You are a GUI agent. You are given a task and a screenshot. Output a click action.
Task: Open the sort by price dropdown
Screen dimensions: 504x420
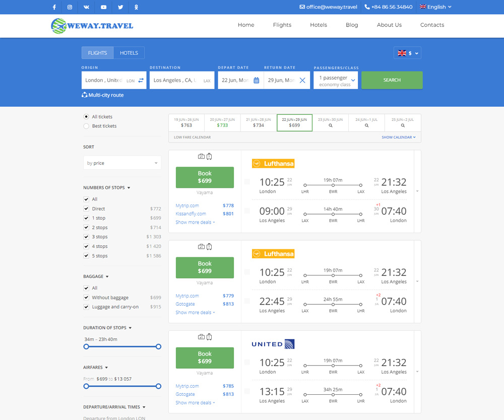[122, 163]
